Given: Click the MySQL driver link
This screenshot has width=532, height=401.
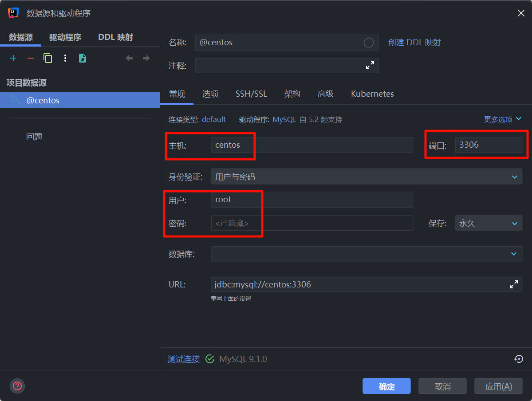Looking at the screenshot, I should [x=284, y=119].
